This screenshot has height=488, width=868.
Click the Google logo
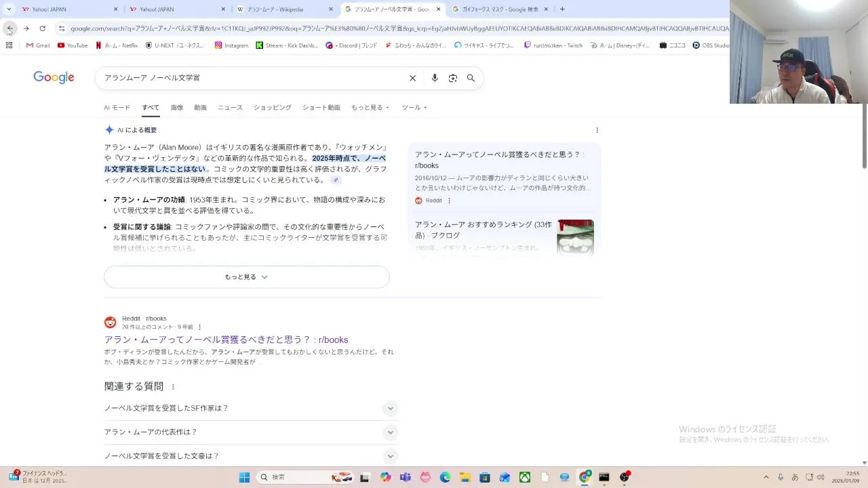[x=54, y=78]
